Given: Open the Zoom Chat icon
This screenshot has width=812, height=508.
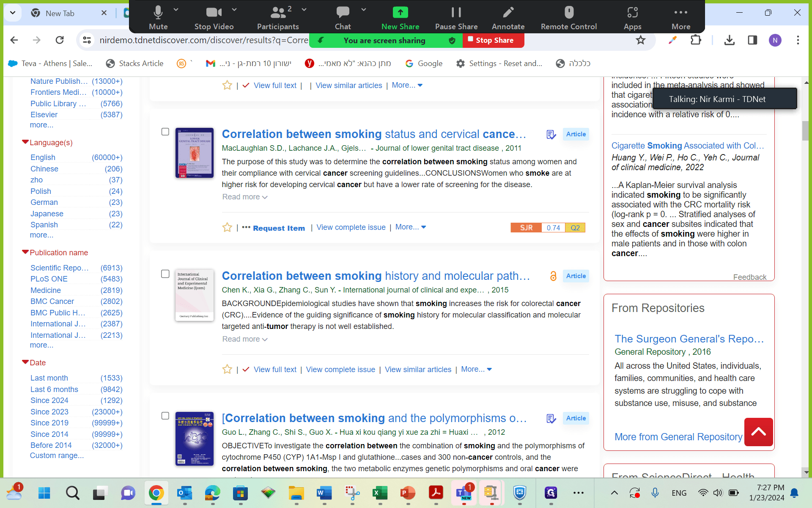Looking at the screenshot, I should pyautogui.click(x=343, y=18).
